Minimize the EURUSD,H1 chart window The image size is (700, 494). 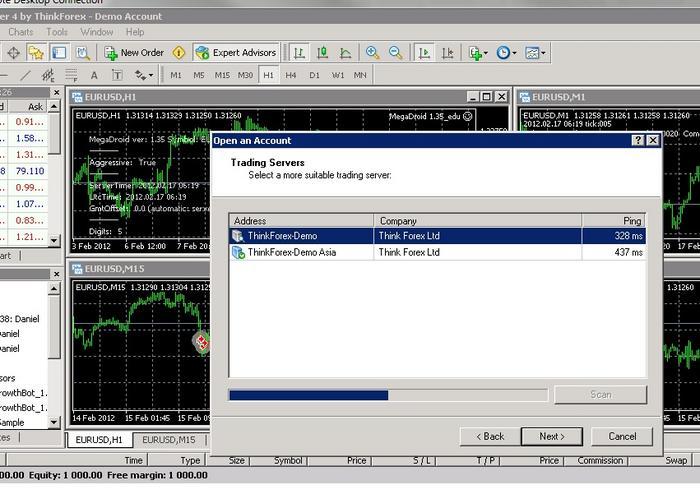[473, 96]
